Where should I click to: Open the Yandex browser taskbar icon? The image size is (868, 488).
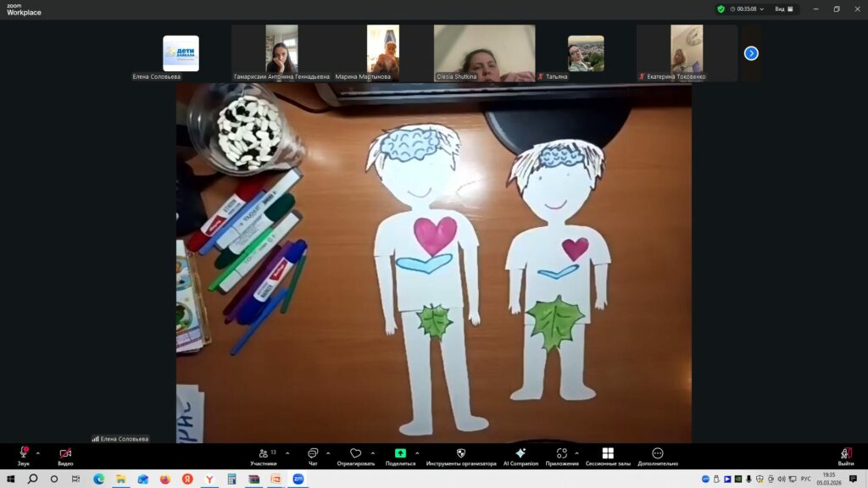point(209,479)
